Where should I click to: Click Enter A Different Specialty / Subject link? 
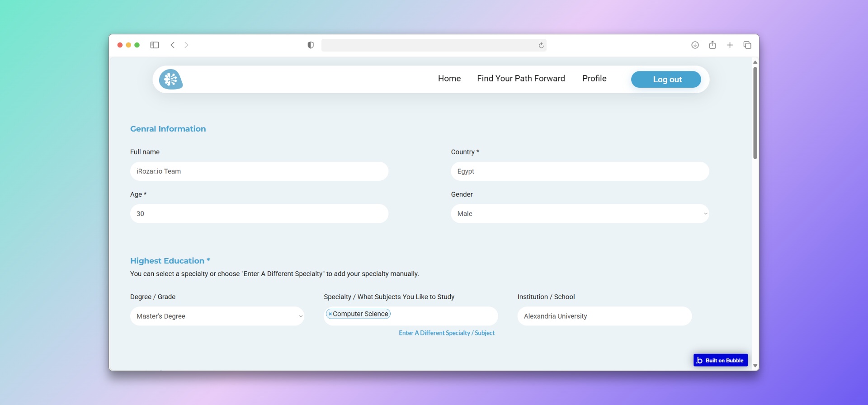tap(446, 333)
